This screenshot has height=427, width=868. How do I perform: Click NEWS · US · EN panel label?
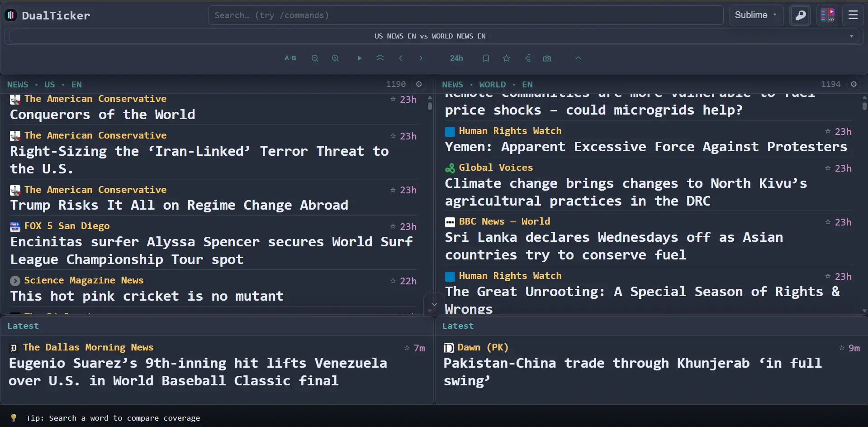(44, 85)
